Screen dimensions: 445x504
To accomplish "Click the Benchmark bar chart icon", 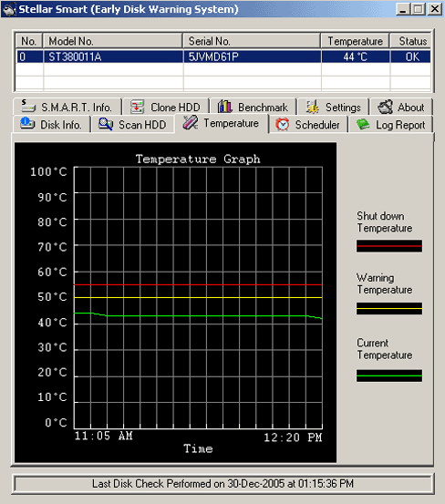I will tap(224, 107).
